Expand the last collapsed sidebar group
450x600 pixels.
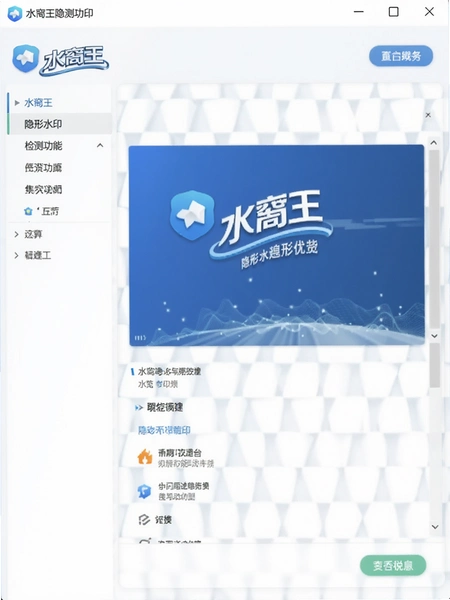tap(16, 255)
